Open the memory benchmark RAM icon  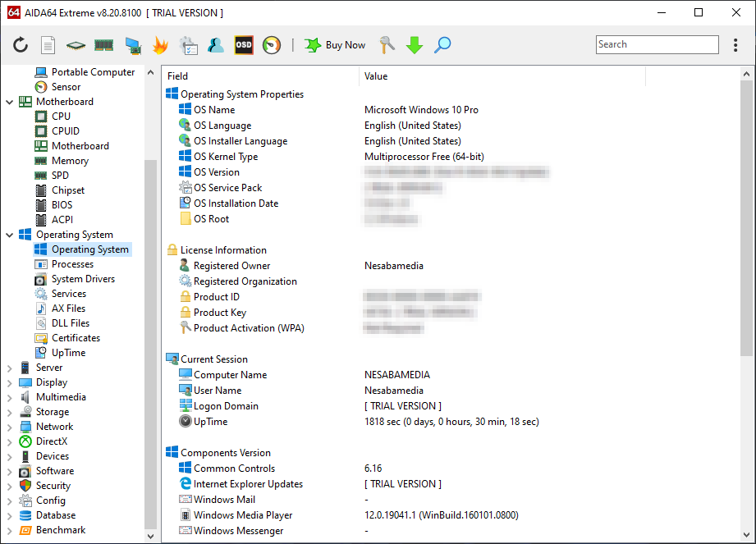(103, 45)
